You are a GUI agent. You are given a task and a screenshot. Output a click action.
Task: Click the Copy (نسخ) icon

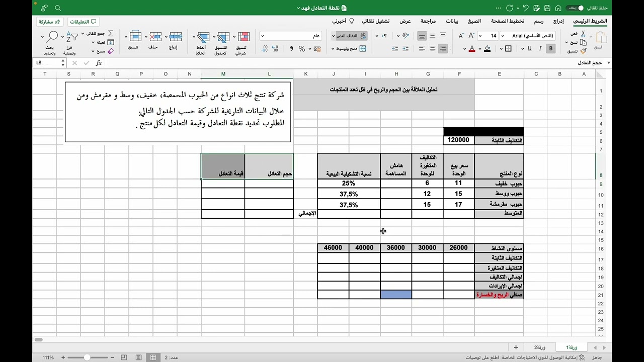583,42
